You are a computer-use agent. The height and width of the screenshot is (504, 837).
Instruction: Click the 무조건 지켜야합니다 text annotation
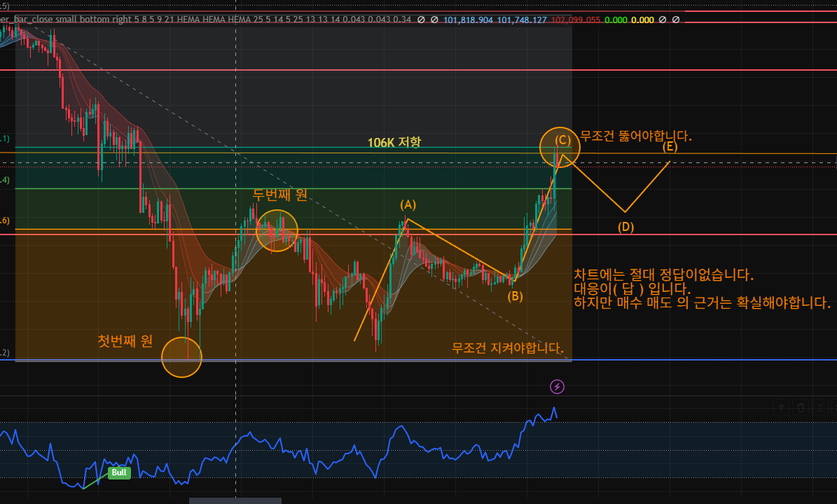pyautogui.click(x=508, y=347)
